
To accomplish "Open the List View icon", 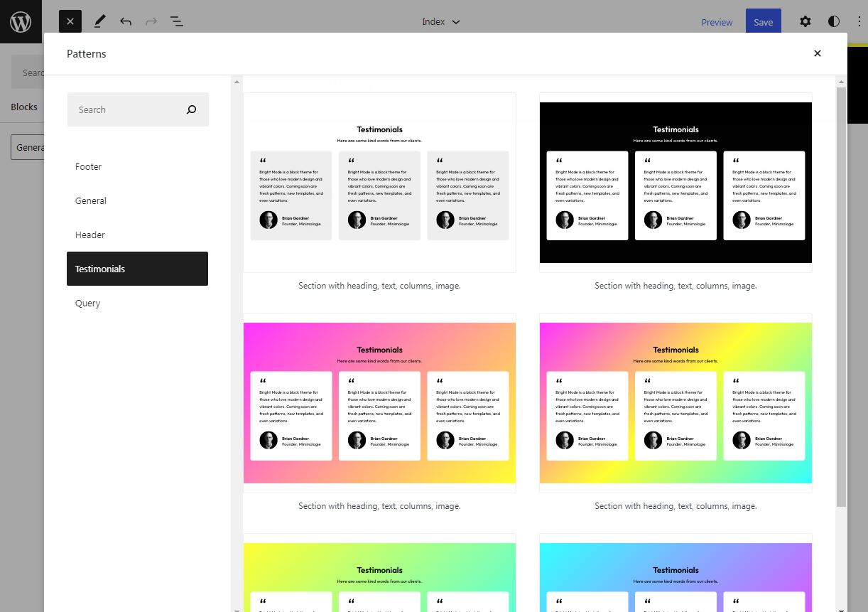I will (x=177, y=21).
